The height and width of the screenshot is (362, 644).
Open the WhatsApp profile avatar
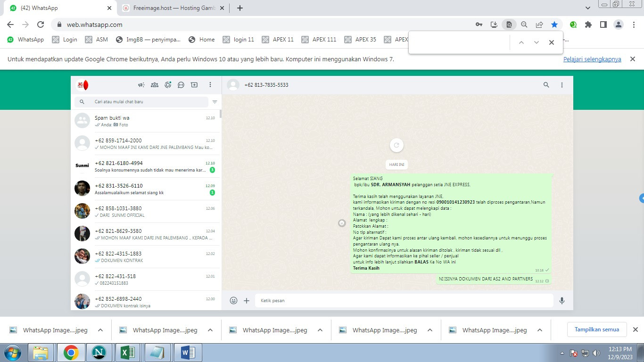[83, 85]
